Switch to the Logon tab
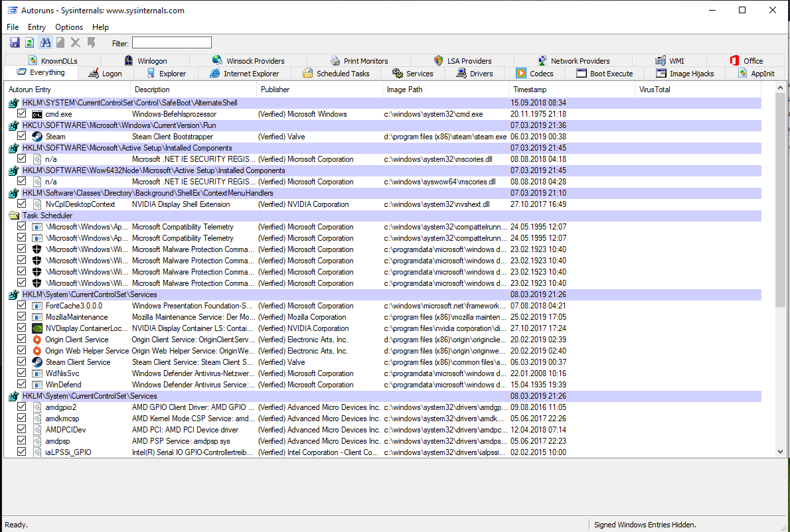Viewport: 790px width, 532px height. (106, 74)
